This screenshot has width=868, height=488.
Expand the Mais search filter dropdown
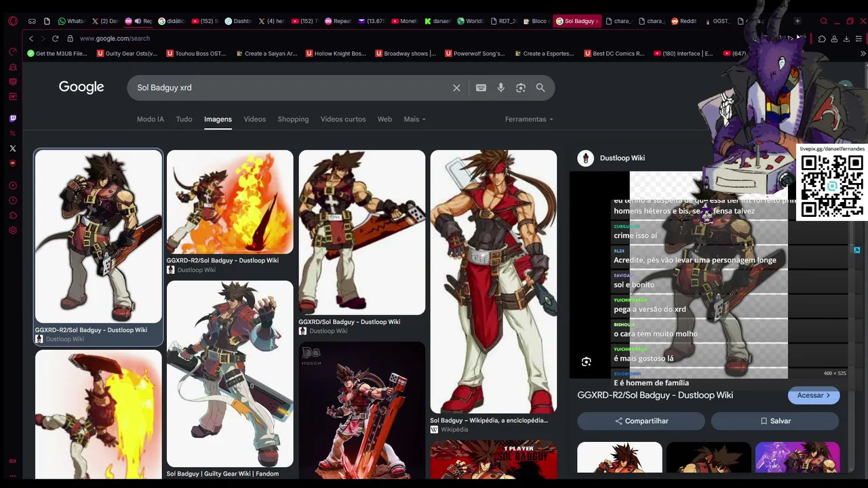pos(415,119)
